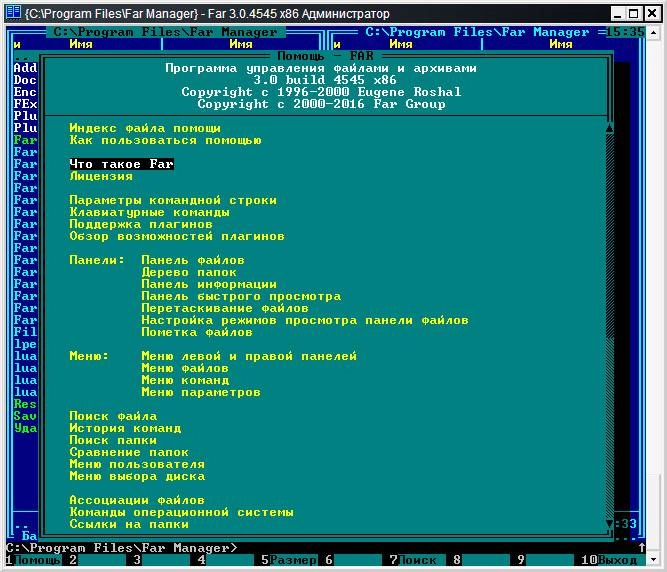Click right panel path title

[x=477, y=32]
